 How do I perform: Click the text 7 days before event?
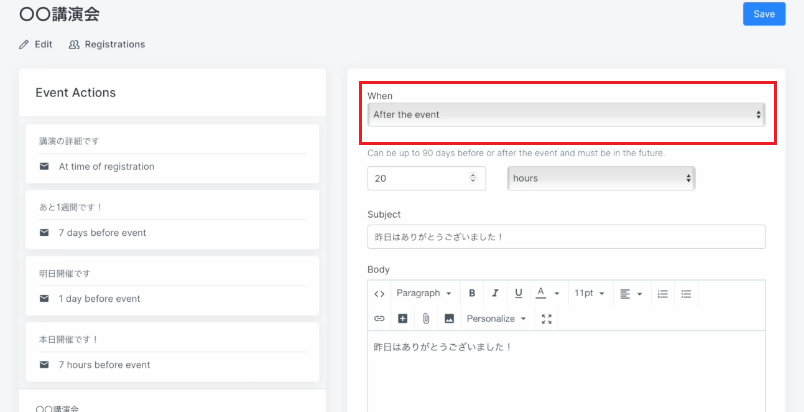(103, 233)
